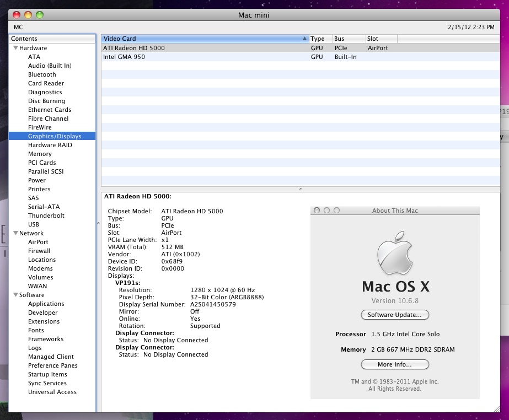This screenshot has height=420, width=509.
Task: Select Volumes under Network
Action: pyautogui.click(x=41, y=277)
